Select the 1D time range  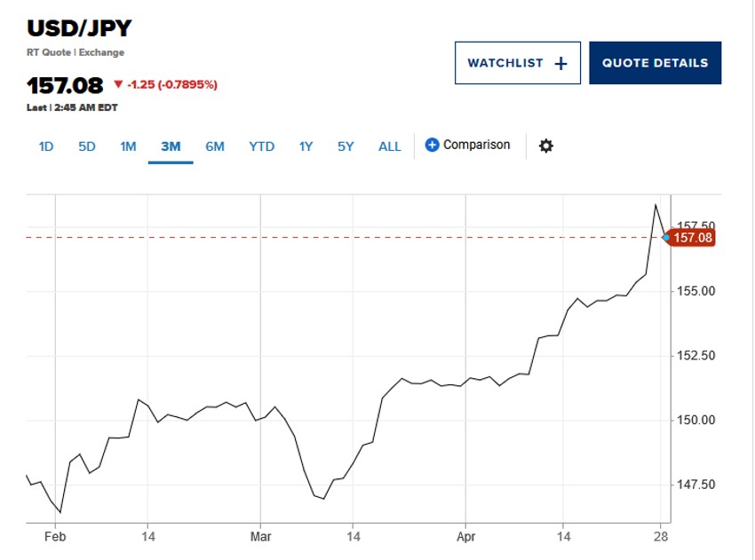[x=46, y=146]
